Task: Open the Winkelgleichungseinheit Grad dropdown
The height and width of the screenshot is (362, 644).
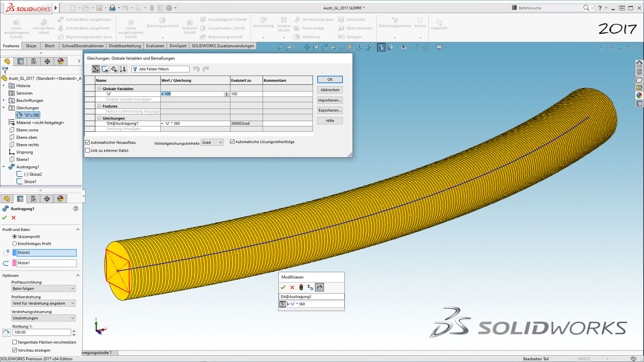Action: click(x=212, y=142)
